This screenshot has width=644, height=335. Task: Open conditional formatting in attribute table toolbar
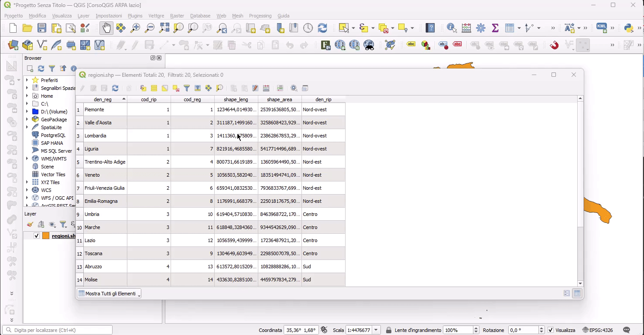[280, 88]
